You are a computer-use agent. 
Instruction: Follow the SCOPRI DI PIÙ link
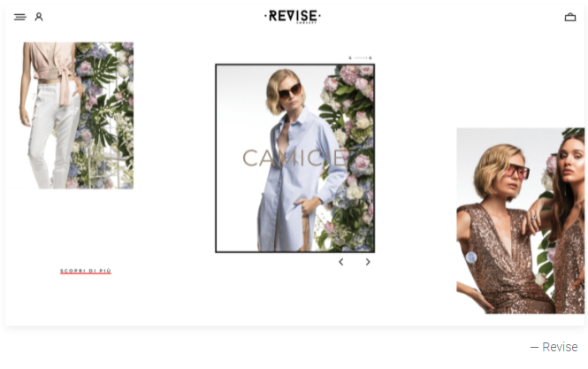[x=86, y=271]
